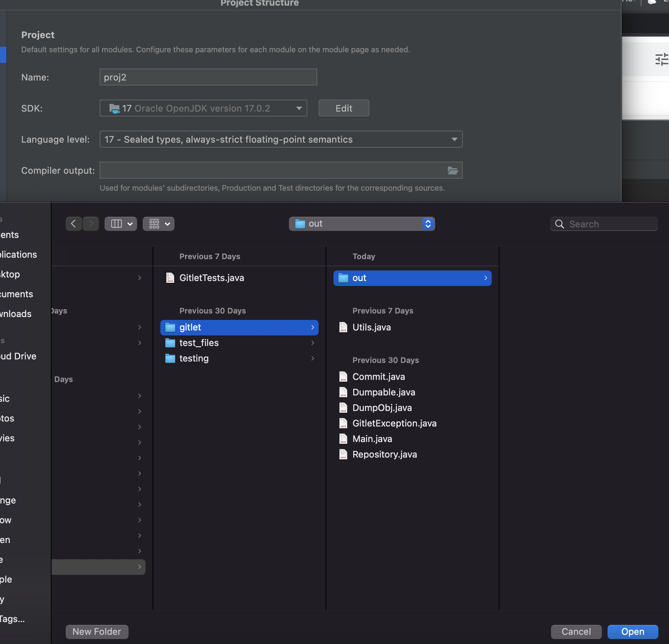Click the New Folder button

click(97, 632)
